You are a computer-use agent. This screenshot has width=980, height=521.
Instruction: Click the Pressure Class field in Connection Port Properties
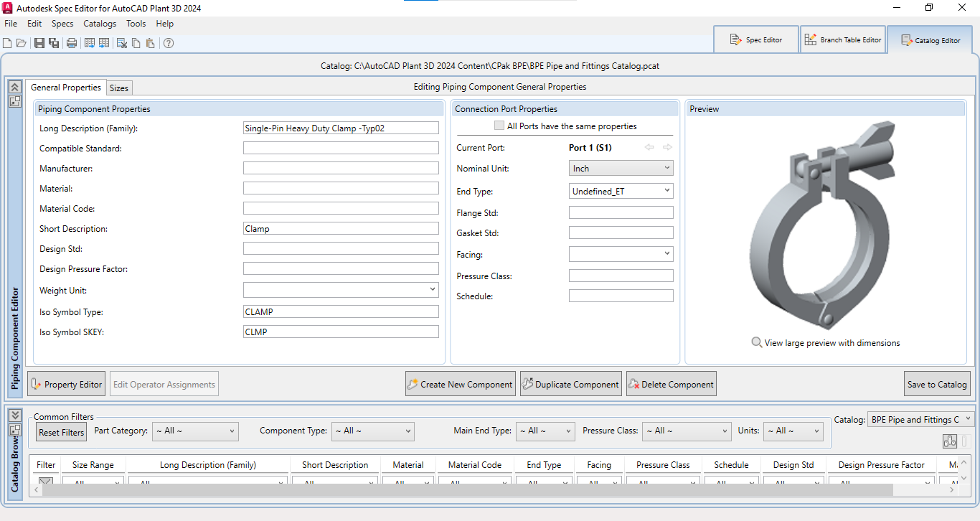coord(621,276)
